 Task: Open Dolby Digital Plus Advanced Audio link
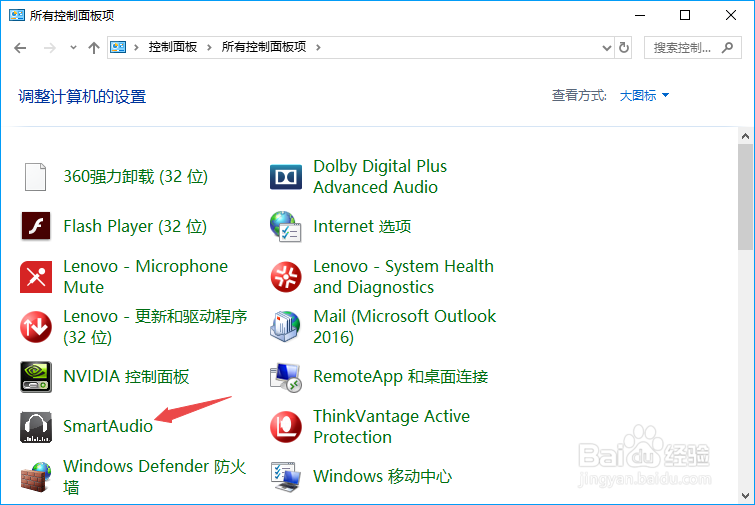click(380, 177)
